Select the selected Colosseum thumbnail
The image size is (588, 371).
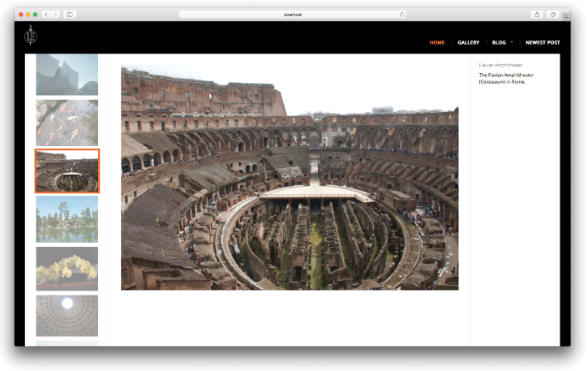67,170
